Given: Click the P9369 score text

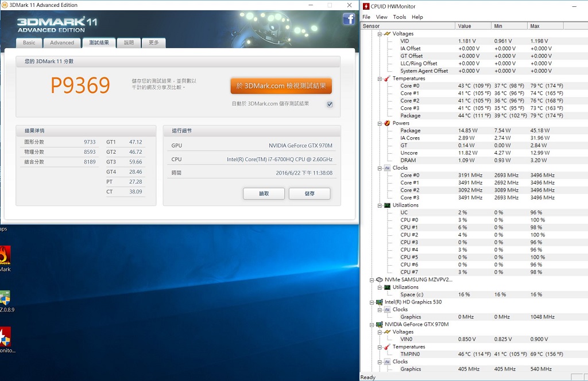Looking at the screenshot, I should click(x=80, y=85).
